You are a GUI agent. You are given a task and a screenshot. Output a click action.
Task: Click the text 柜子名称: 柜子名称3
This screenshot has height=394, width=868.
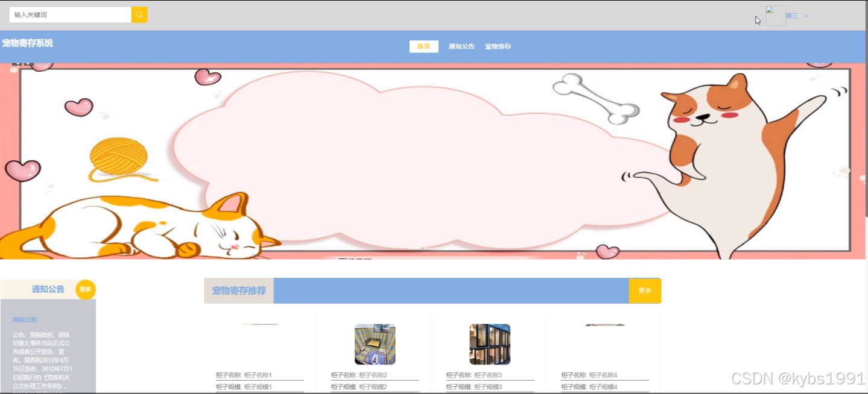click(474, 375)
